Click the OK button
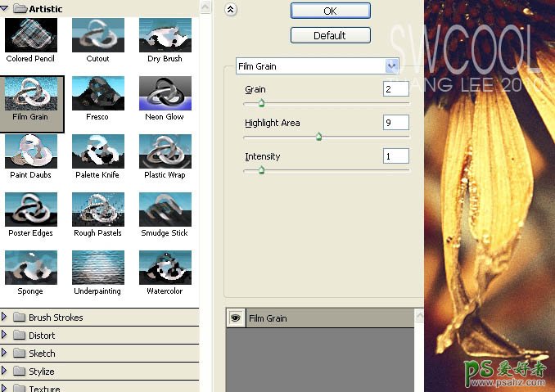This screenshot has height=392, width=555. pyautogui.click(x=330, y=11)
